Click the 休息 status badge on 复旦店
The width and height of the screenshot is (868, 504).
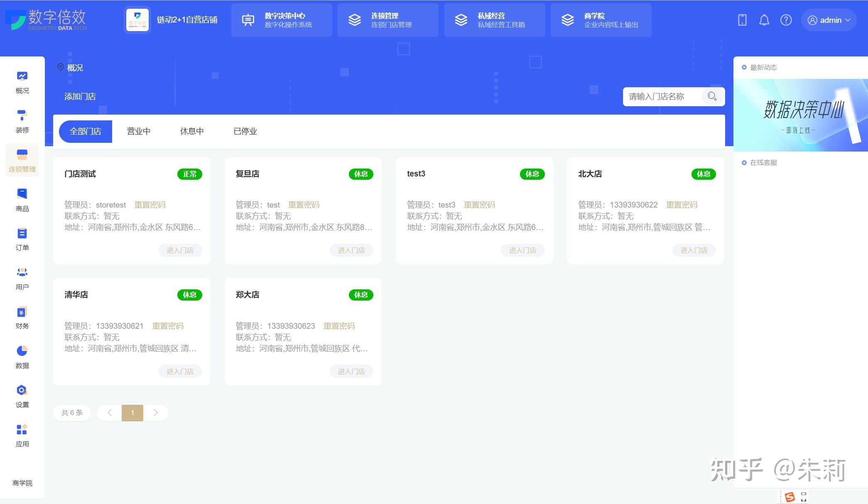pyautogui.click(x=361, y=174)
